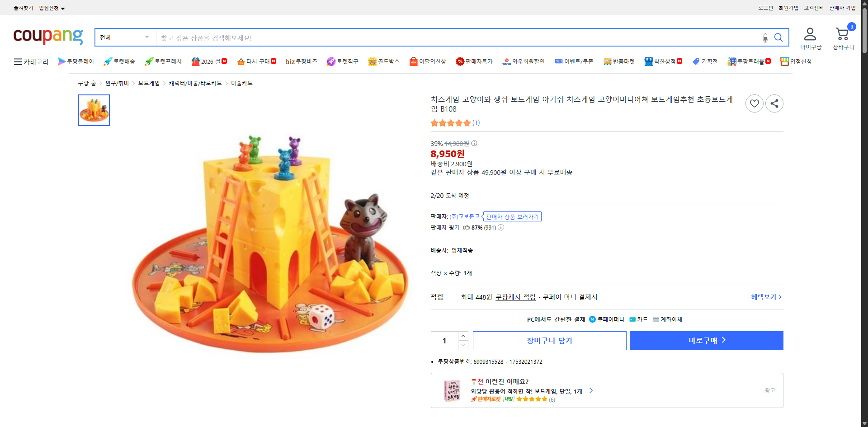The height and width of the screenshot is (427, 868).
Task: Toggle the wishlist heart for this product
Action: 754,103
